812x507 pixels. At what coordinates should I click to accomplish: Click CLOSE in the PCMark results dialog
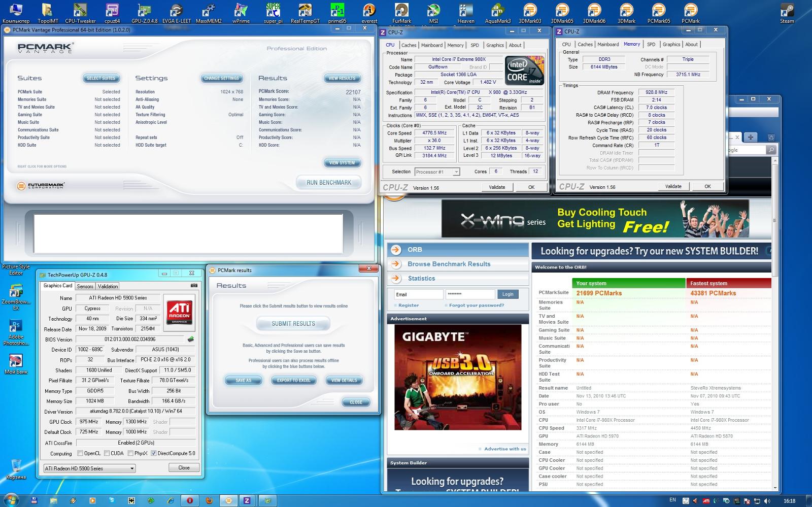tap(356, 402)
